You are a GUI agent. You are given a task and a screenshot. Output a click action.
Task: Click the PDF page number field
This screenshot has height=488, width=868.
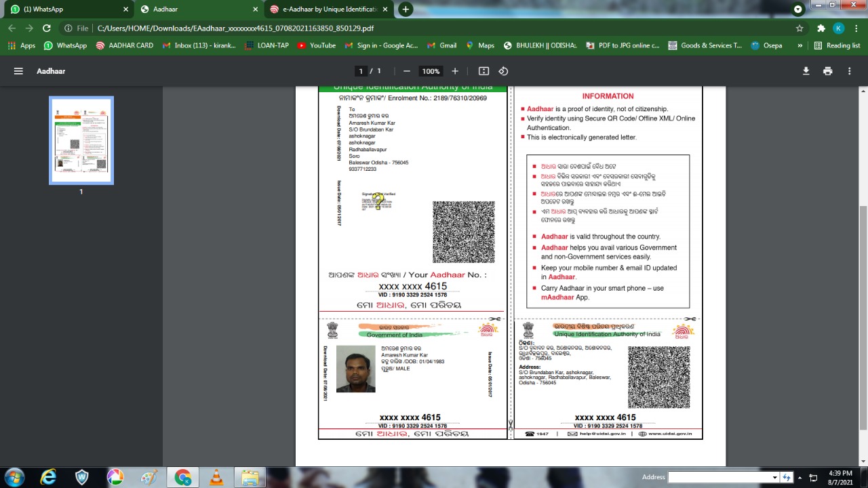361,71
